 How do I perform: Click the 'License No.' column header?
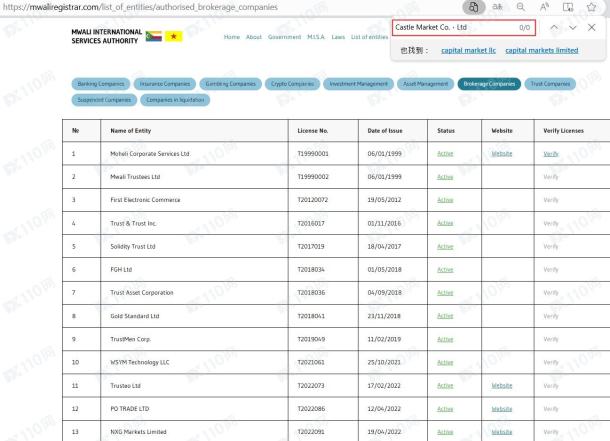click(x=313, y=131)
